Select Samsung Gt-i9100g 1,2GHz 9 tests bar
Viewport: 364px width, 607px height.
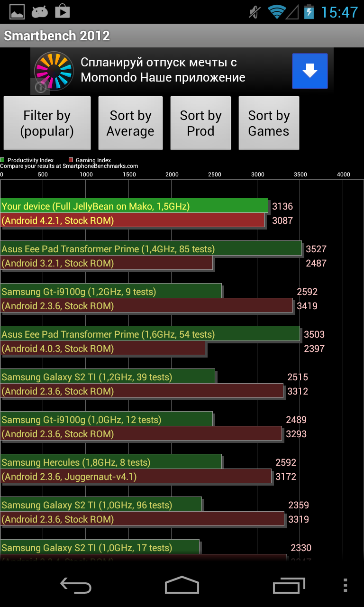111,291
